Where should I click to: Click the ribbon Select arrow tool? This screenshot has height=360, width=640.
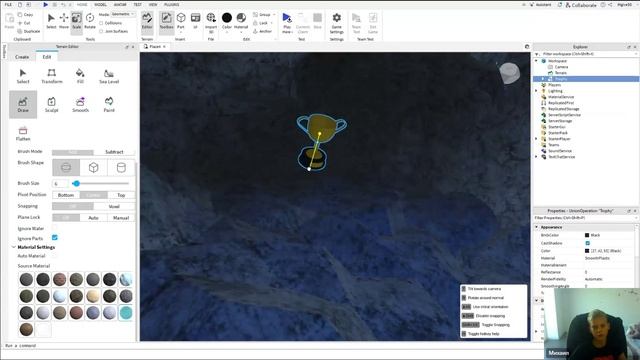(x=51, y=21)
